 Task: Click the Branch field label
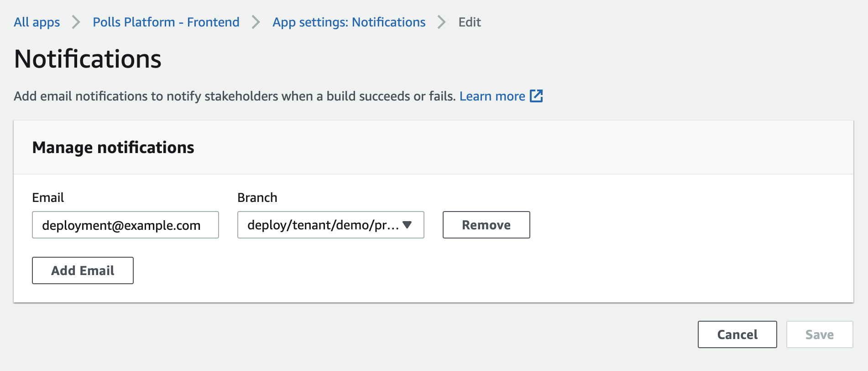[x=257, y=197]
